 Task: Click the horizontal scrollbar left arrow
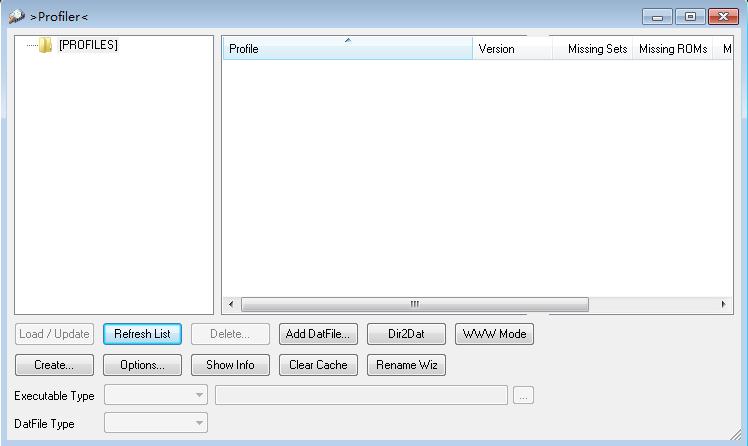point(231,304)
